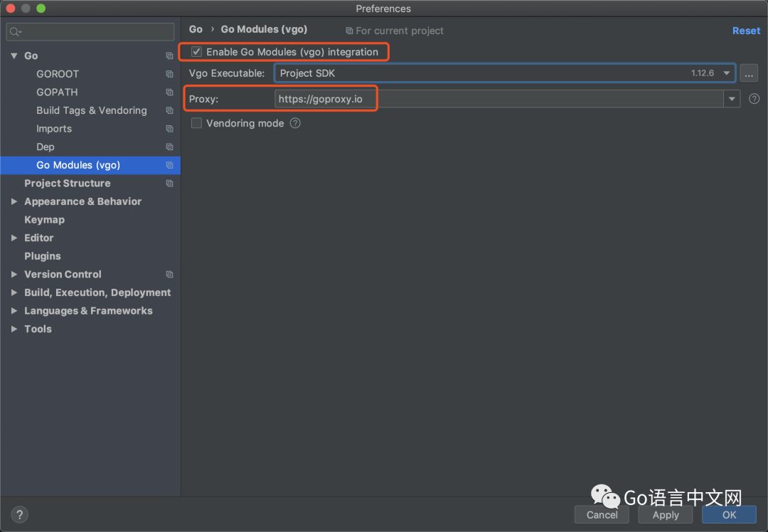
Task: Open the Vgo Executable Project SDK dropdown
Action: 726,73
